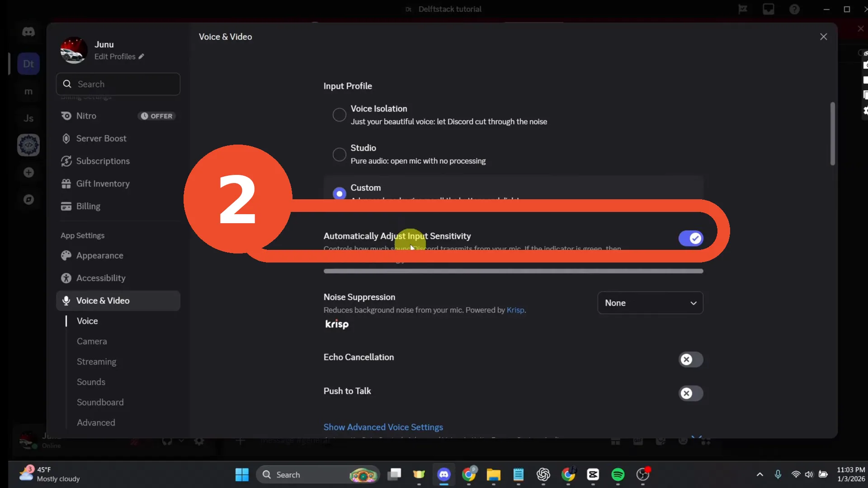The height and width of the screenshot is (488, 868).
Task: Click into the settings Search field
Action: click(x=118, y=84)
